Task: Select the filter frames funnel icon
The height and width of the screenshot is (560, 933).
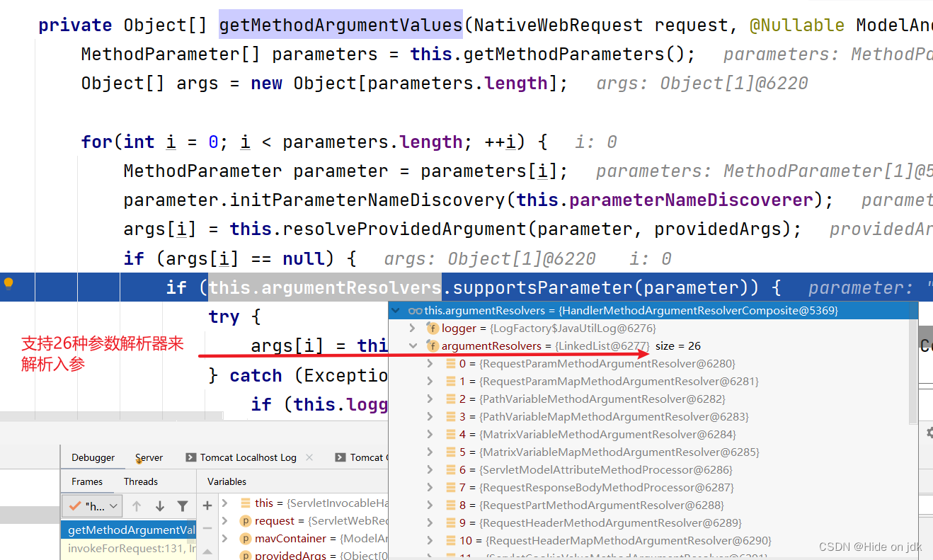Action: (x=183, y=507)
